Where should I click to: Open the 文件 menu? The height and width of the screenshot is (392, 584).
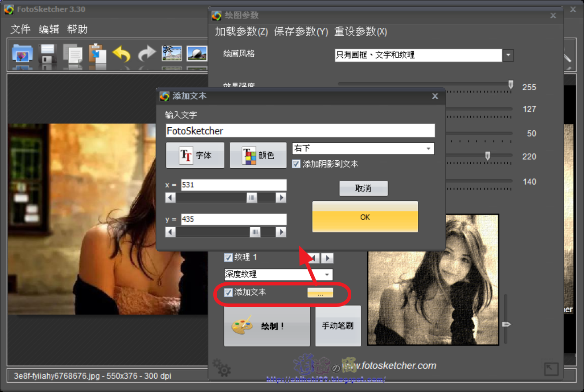pyautogui.click(x=20, y=30)
